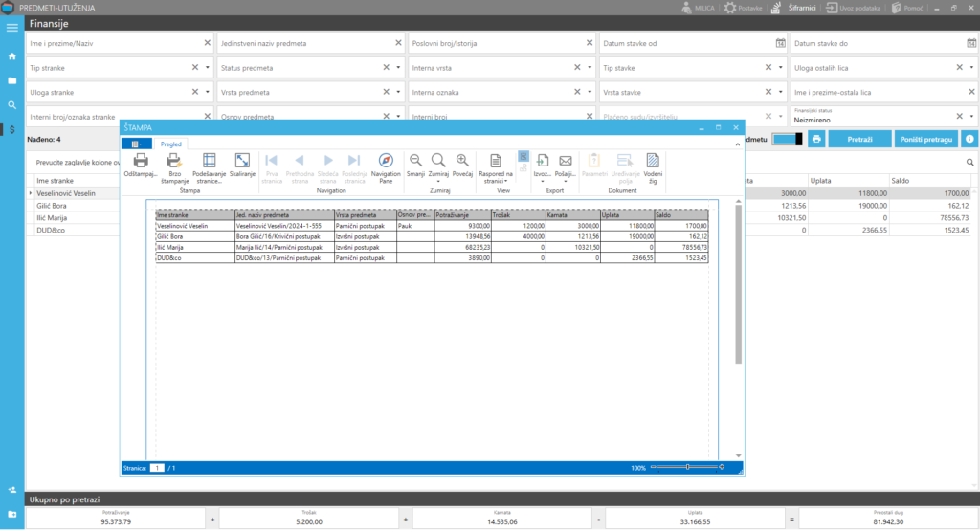This screenshot has width=980, height=532.
Task: Open Podešavanje stranice page setup
Action: (x=209, y=163)
